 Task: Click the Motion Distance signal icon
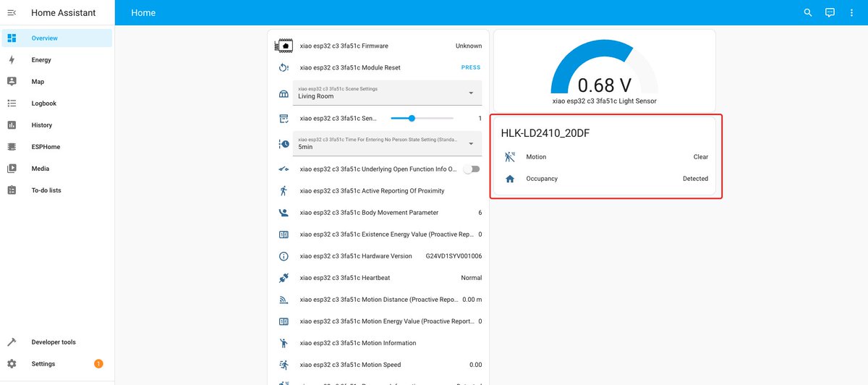point(284,300)
